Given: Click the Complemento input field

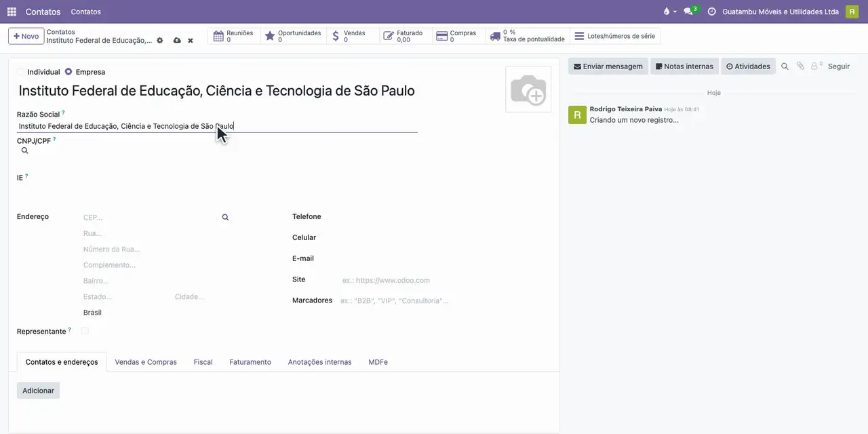Looking at the screenshot, I should [156, 265].
